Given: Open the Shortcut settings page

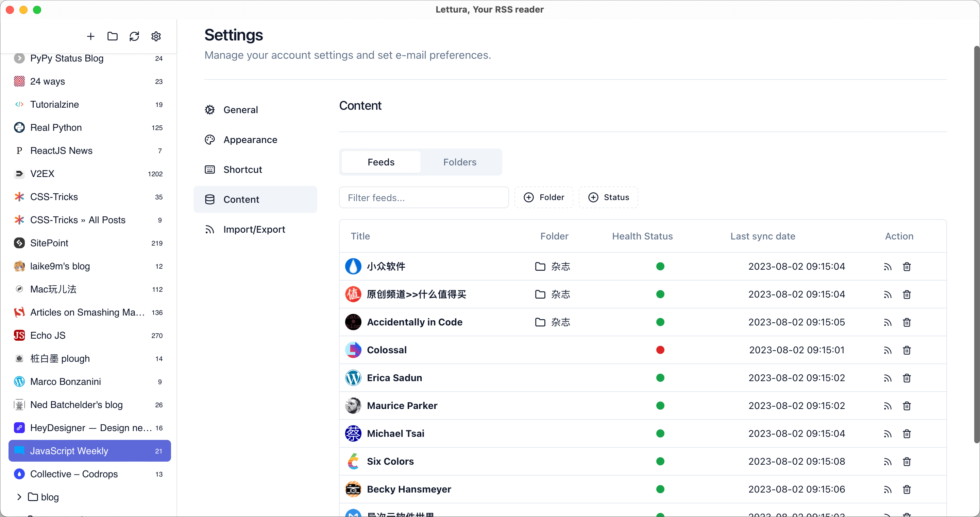Looking at the screenshot, I should pyautogui.click(x=242, y=170).
